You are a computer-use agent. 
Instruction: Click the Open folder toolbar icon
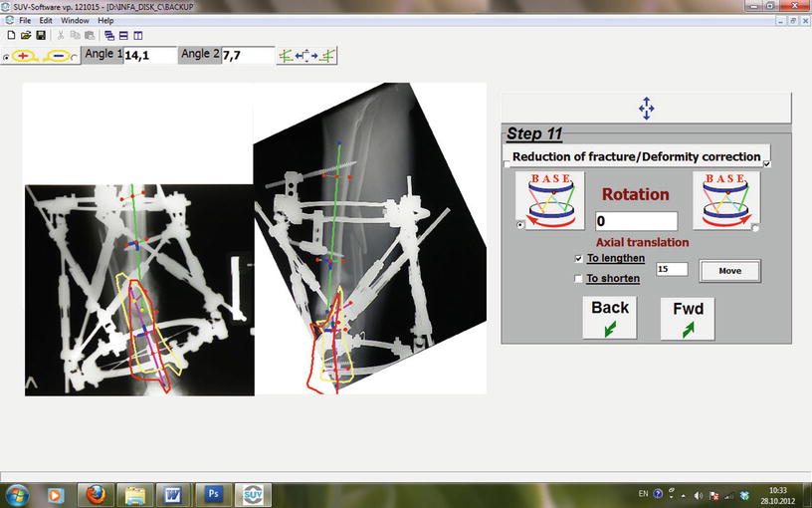coord(26,35)
